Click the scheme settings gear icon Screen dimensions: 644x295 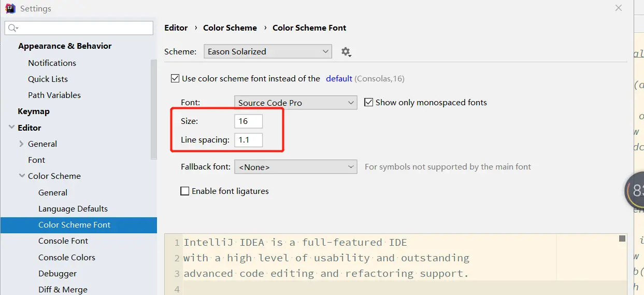(x=346, y=52)
